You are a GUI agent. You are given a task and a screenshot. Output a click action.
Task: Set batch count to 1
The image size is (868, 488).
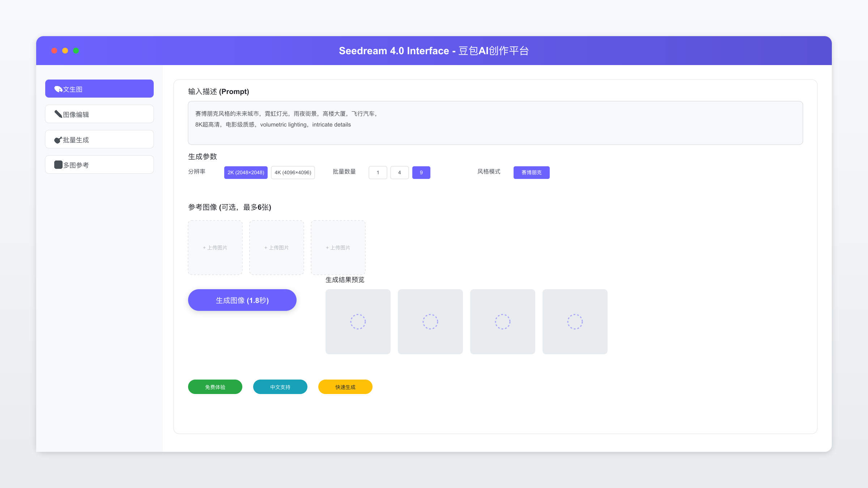378,172
